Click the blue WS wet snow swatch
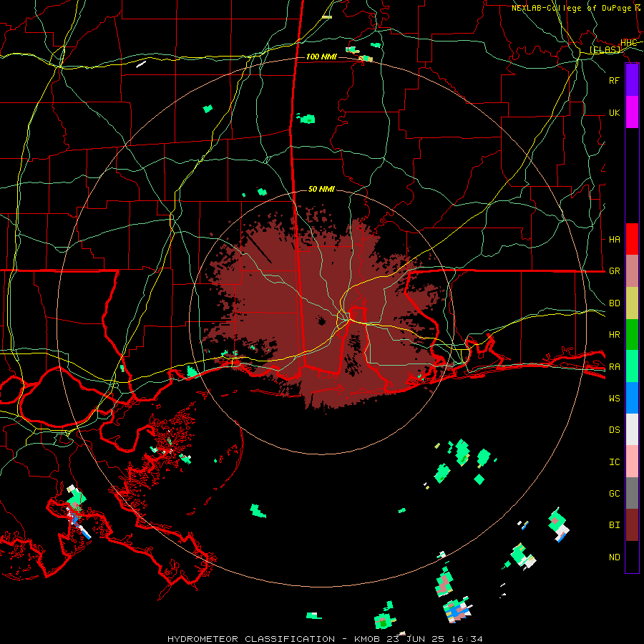Viewport: 644px width, 644px height. pyautogui.click(x=632, y=398)
